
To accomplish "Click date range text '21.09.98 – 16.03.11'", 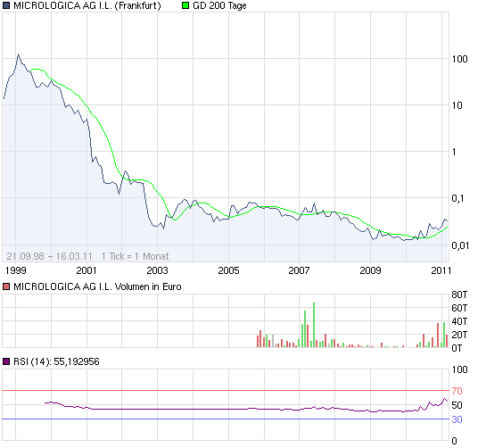I will coord(50,256).
